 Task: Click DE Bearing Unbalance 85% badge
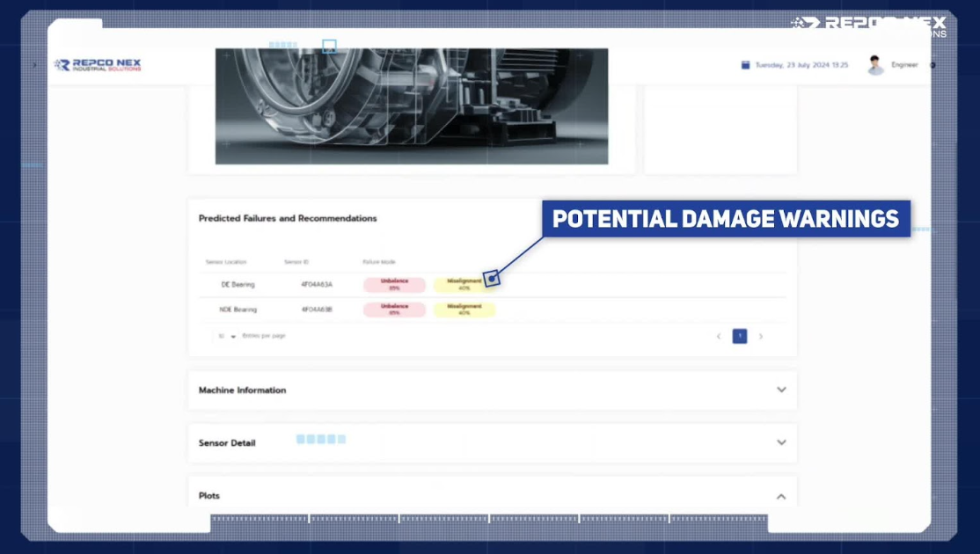pos(394,285)
